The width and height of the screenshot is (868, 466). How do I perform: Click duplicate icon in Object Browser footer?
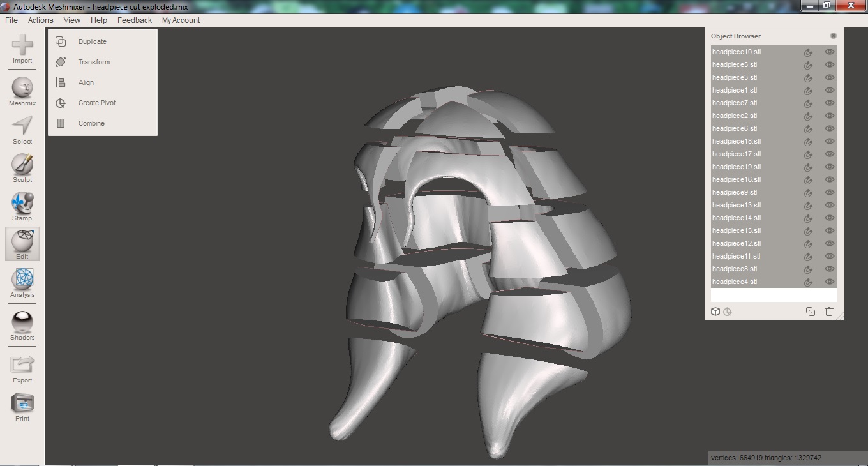[x=810, y=312]
